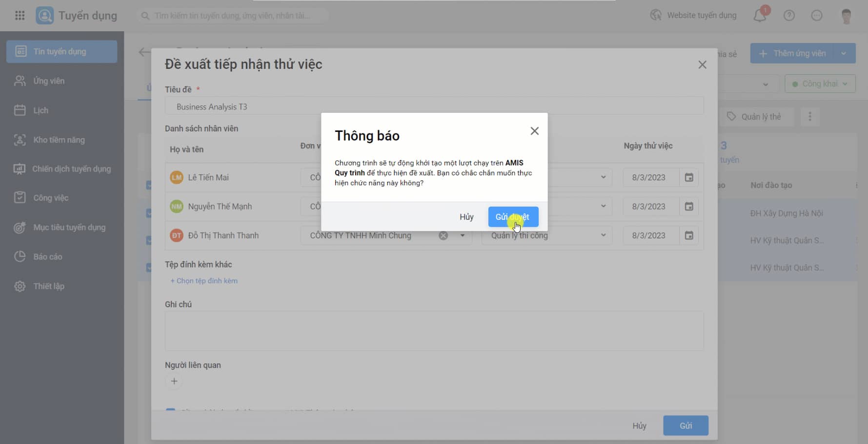This screenshot has height=444, width=868.
Task: Click the Tiêu đề input field
Action: 434,106
